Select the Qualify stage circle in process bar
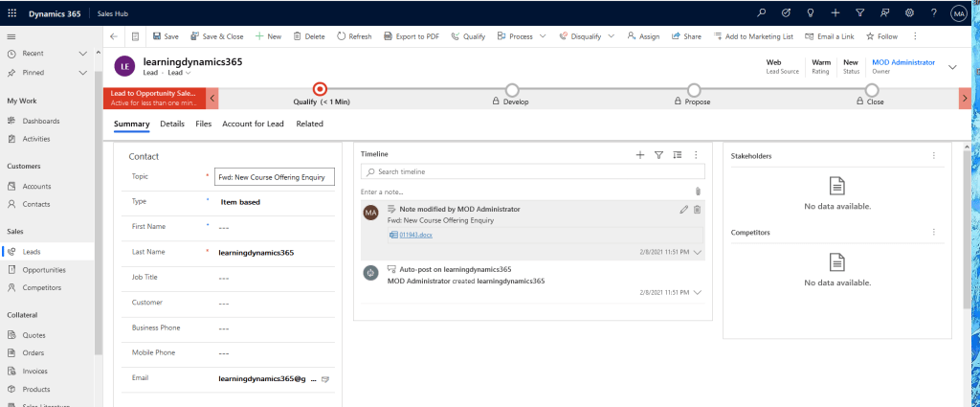Screen dimensions: 980x407 point(321,89)
